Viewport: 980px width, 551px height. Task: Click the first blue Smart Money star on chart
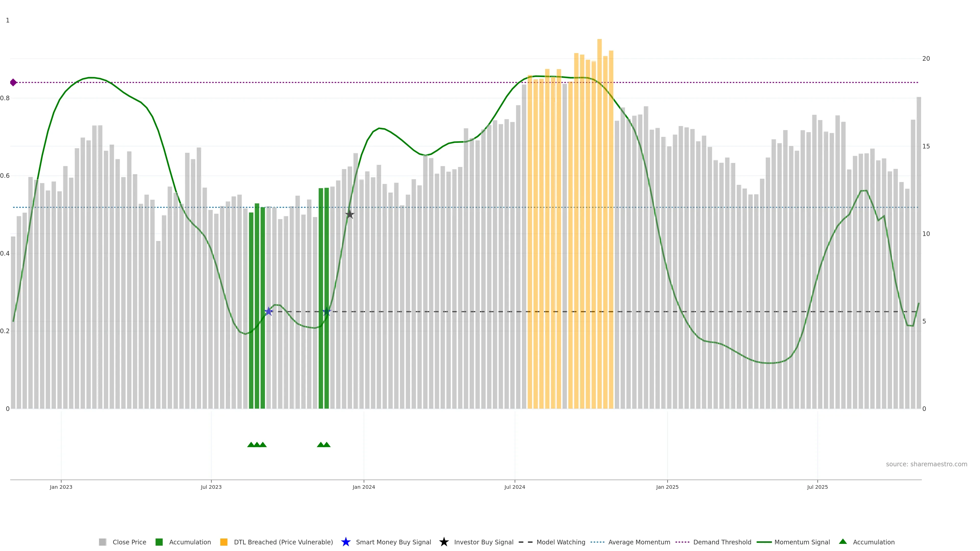click(268, 311)
